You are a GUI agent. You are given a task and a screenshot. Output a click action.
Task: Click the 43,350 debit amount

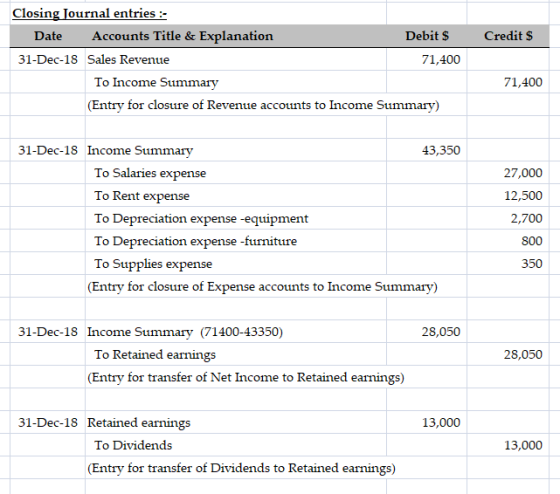point(441,150)
